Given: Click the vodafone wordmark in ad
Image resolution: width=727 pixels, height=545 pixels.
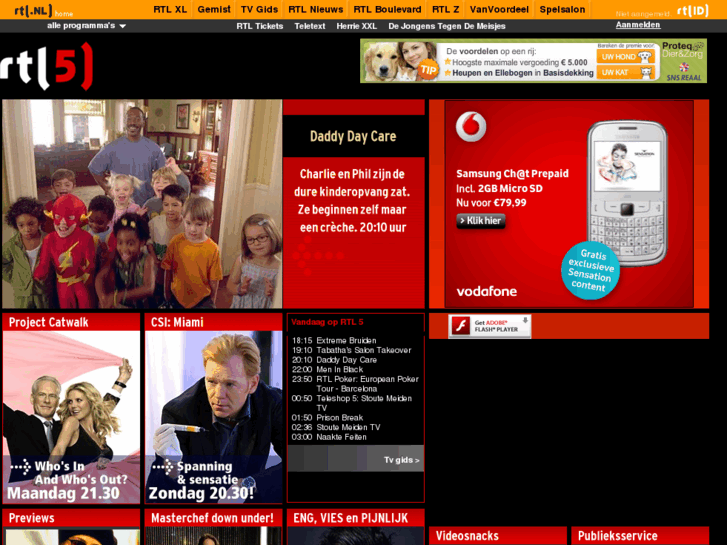Looking at the screenshot, I should coord(486,291).
